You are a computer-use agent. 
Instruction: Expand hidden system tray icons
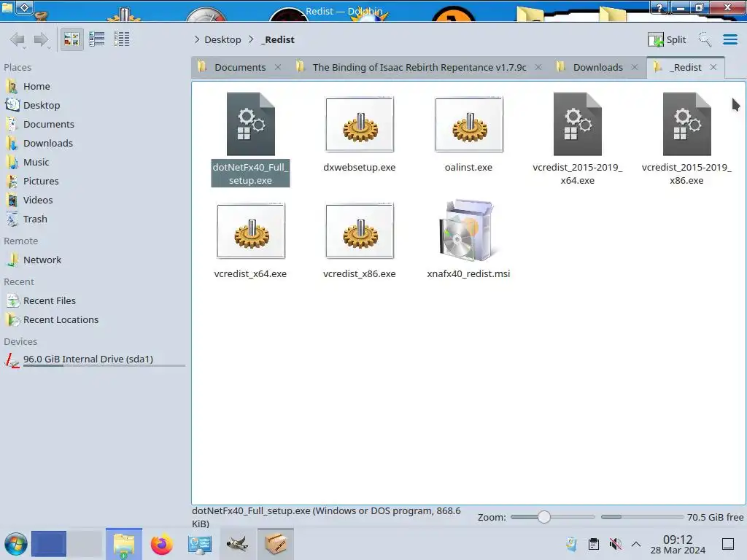[636, 544]
